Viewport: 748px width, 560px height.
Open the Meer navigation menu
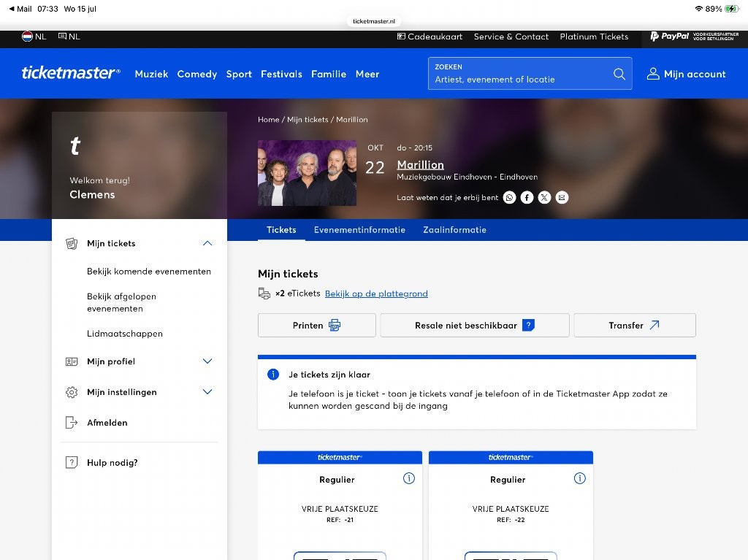367,74
